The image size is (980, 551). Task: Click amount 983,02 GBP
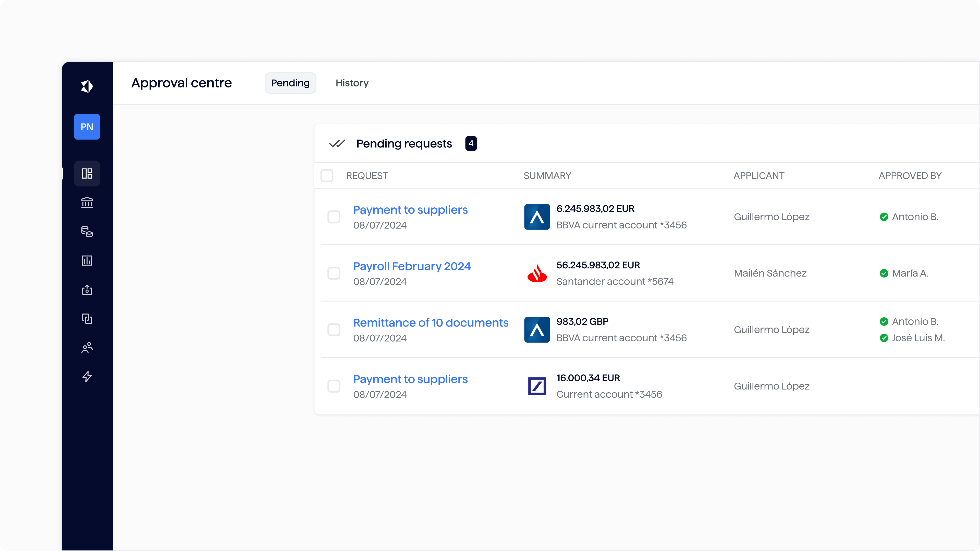582,322
